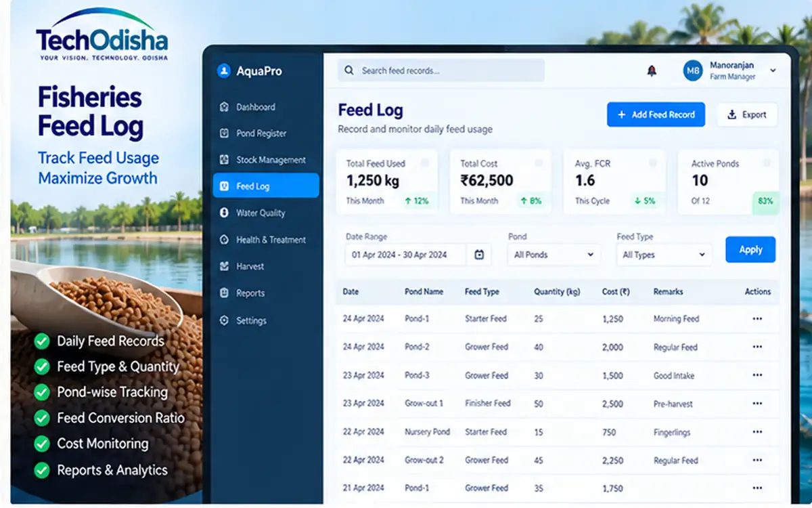
Task: Open the notification bell
Action: click(652, 70)
